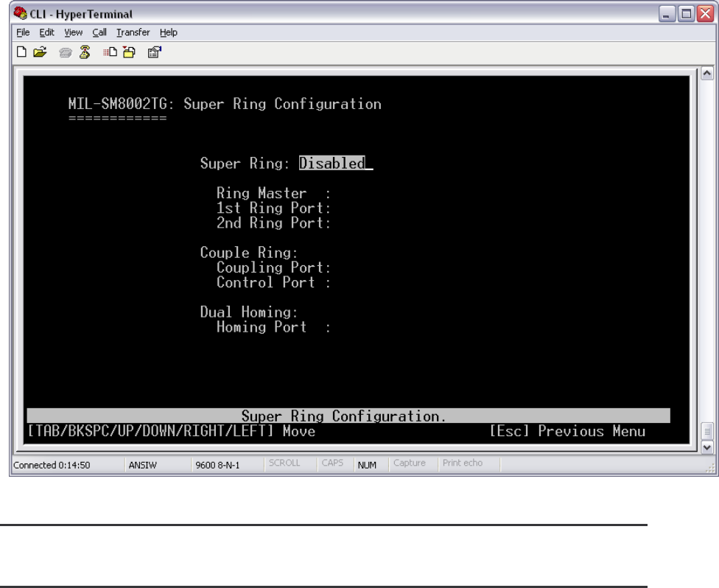Select the Super Ring Disabled field

pos(332,164)
